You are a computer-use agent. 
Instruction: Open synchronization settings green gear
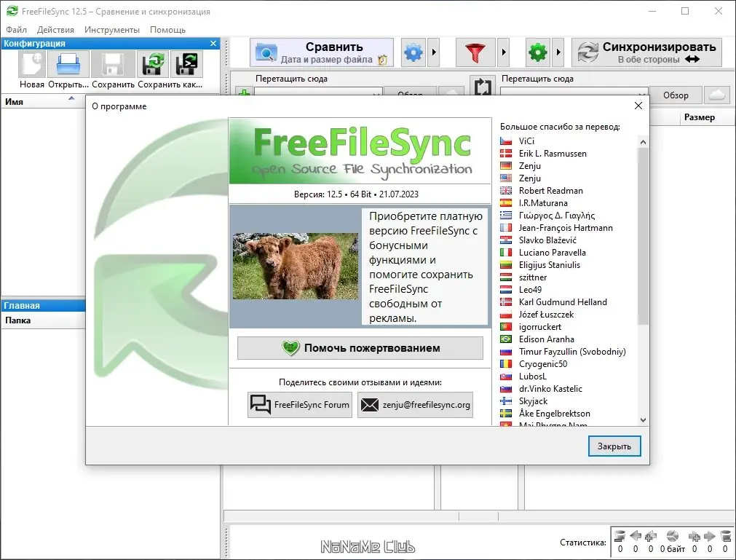(538, 52)
